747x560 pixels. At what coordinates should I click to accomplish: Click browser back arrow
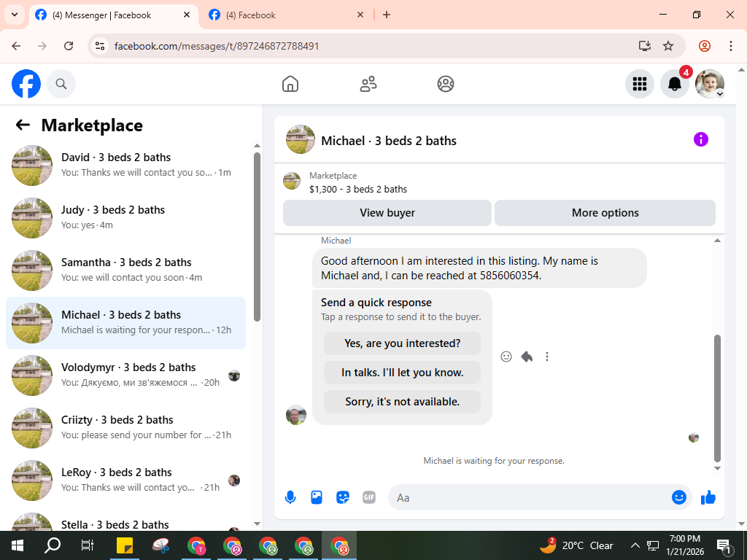16,46
